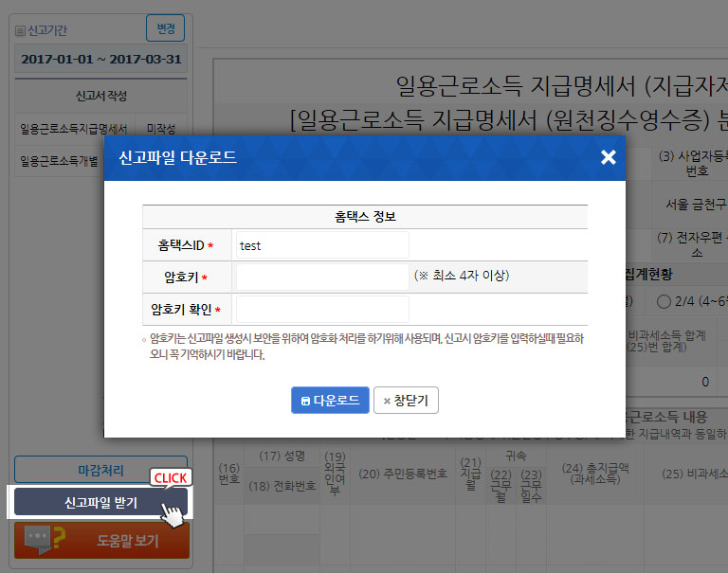Open 도움말 보기 help button
The image size is (728, 573).
tap(101, 540)
